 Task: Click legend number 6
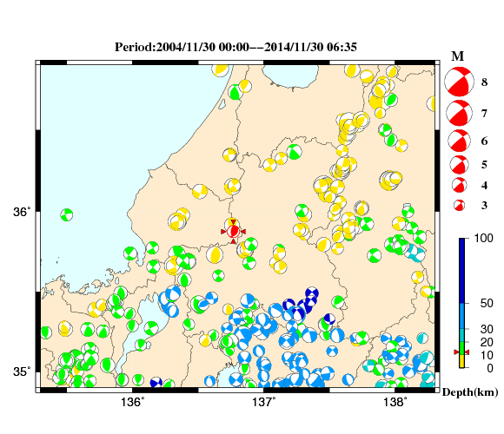[x=484, y=141]
